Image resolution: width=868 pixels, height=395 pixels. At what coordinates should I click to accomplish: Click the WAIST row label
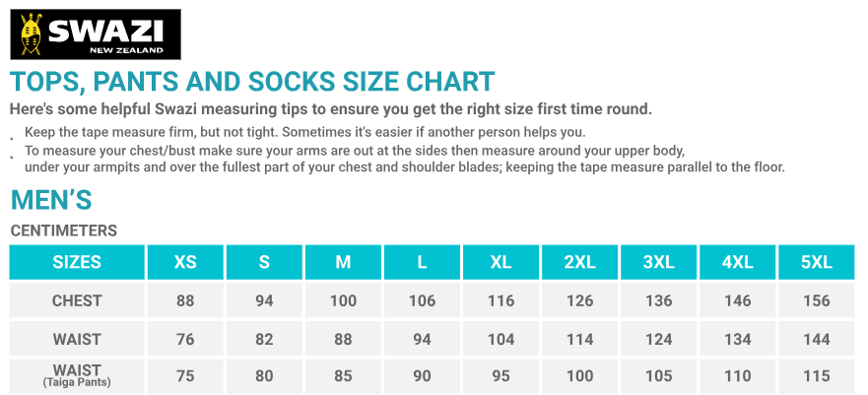77,339
